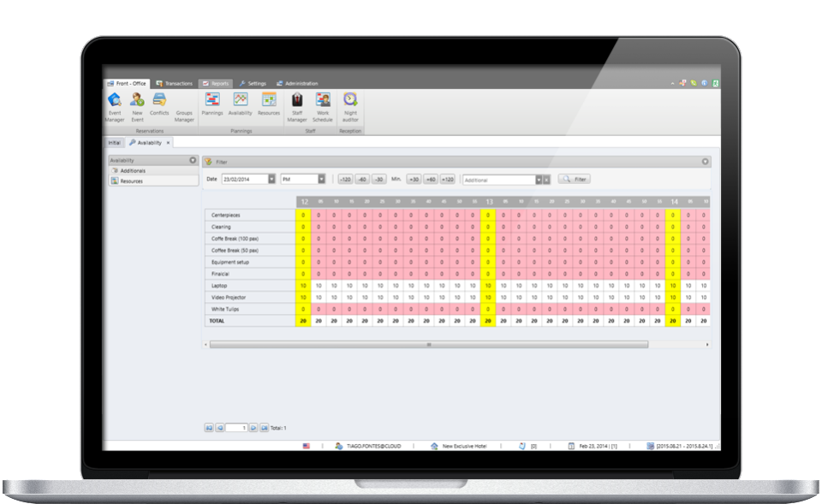This screenshot has width=822, height=504.
Task: Click the Feb 23, 2014 date status entry
Action: [x=593, y=447]
